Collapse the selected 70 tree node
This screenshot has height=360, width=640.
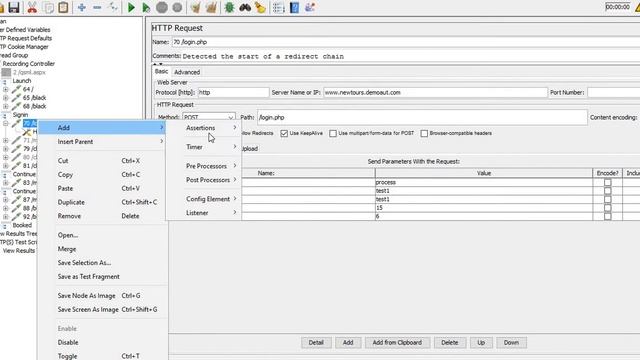[5, 123]
